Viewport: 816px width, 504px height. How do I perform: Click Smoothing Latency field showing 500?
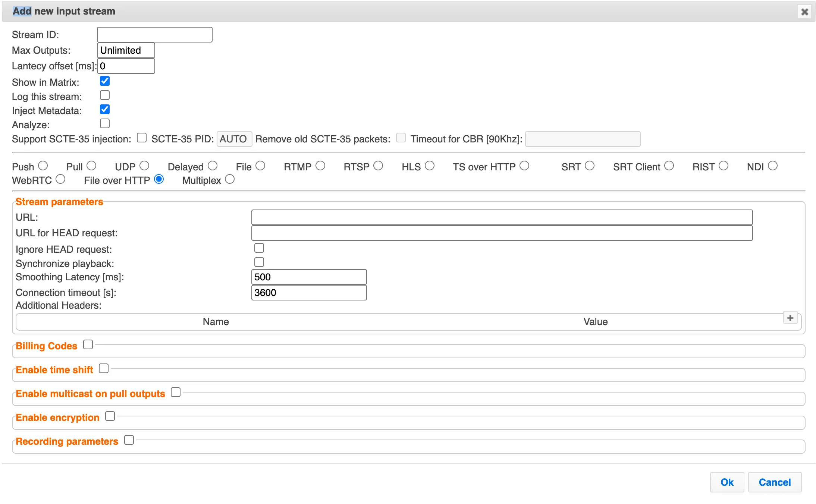[309, 277]
